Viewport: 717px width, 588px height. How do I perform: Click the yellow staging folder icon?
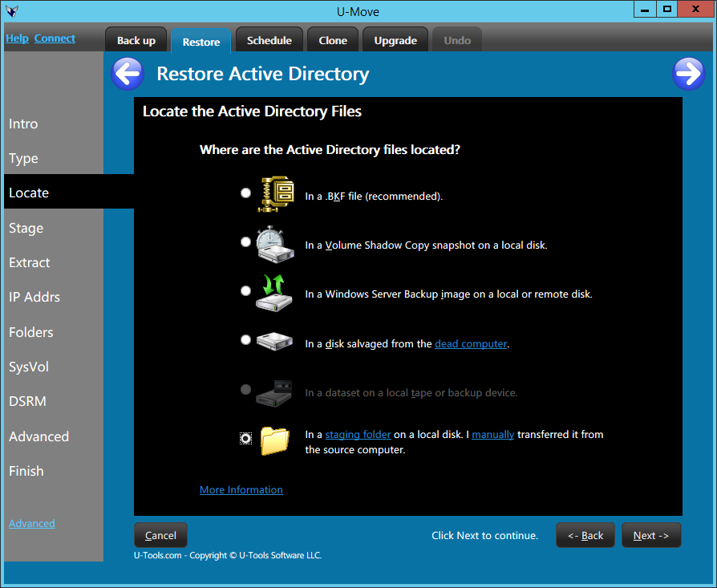pyautogui.click(x=275, y=440)
